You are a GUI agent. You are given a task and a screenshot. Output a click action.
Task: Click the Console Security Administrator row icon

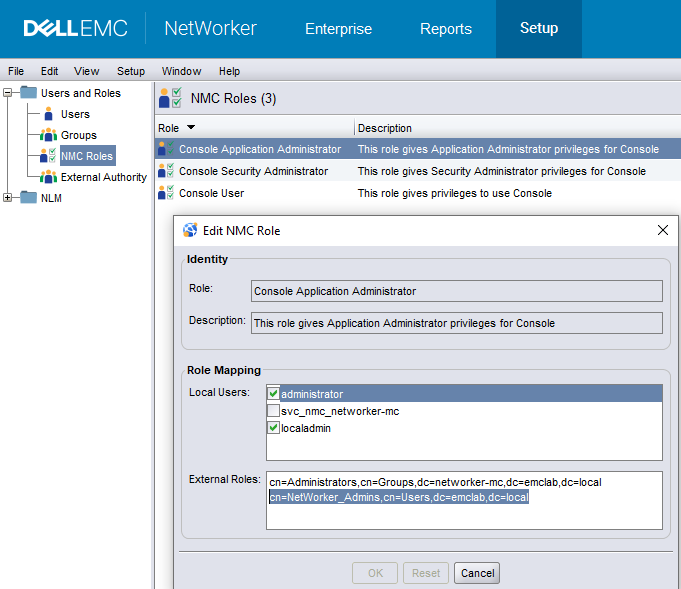coord(166,170)
